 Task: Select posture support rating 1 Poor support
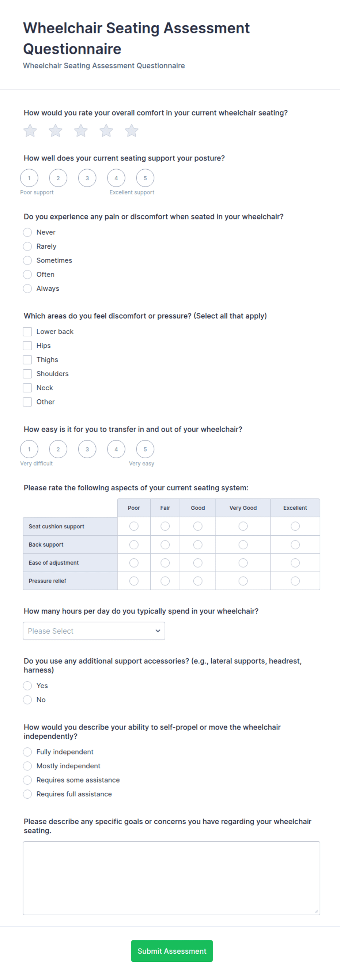tap(29, 178)
